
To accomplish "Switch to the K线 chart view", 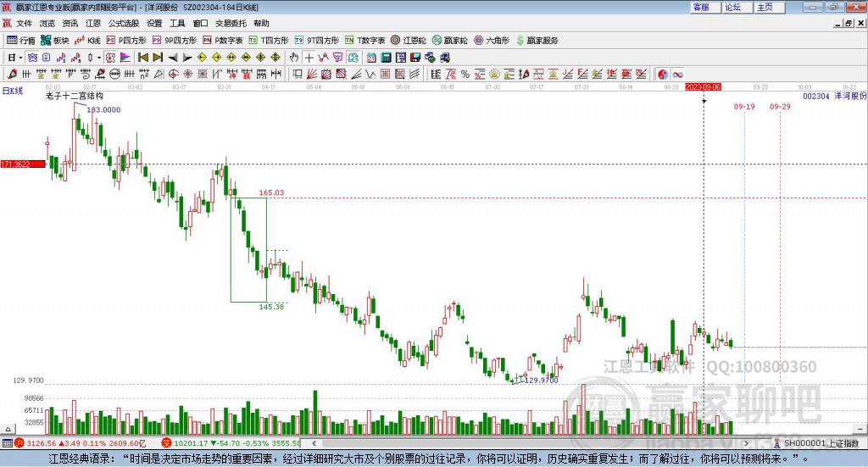I will click(x=87, y=41).
